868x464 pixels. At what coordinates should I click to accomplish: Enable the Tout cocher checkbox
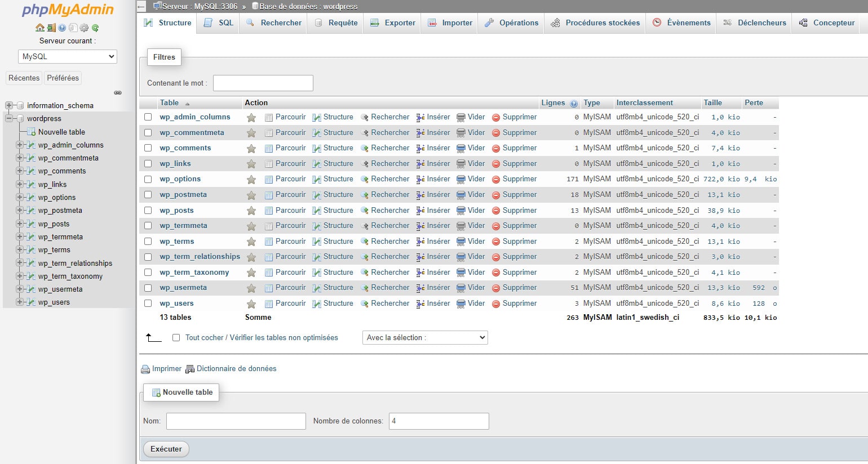176,338
